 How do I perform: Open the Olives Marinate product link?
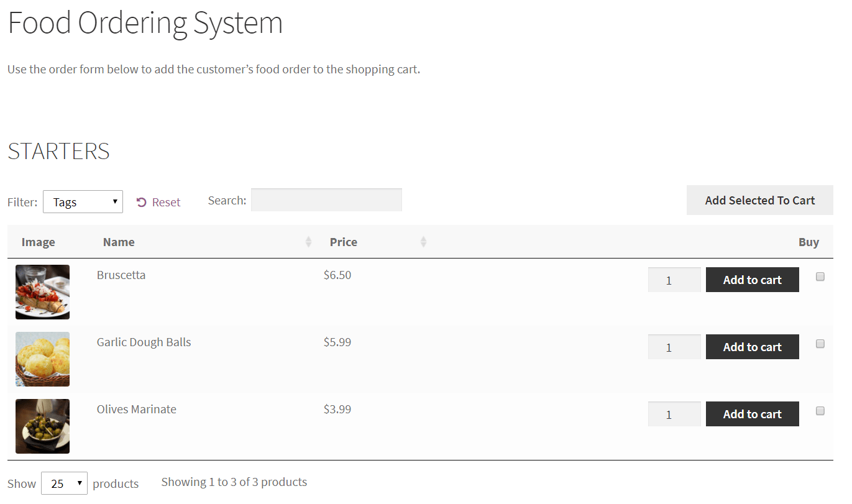[136, 409]
